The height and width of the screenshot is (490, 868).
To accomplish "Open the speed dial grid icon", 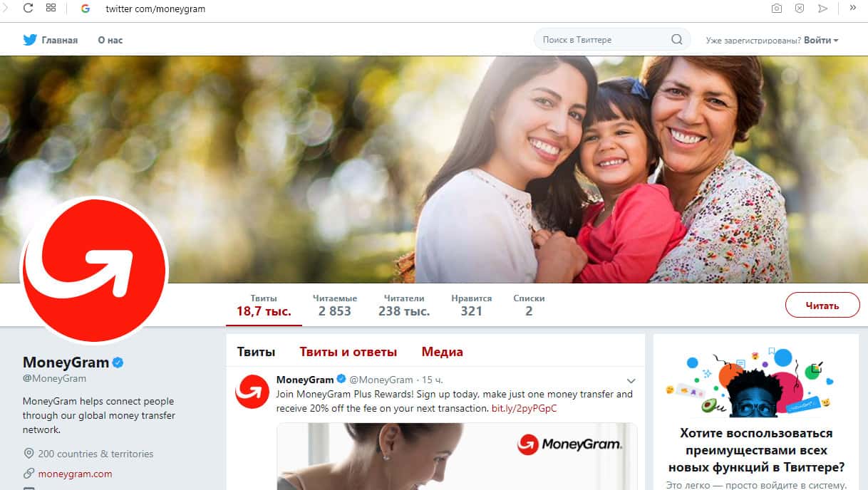I will click(51, 9).
